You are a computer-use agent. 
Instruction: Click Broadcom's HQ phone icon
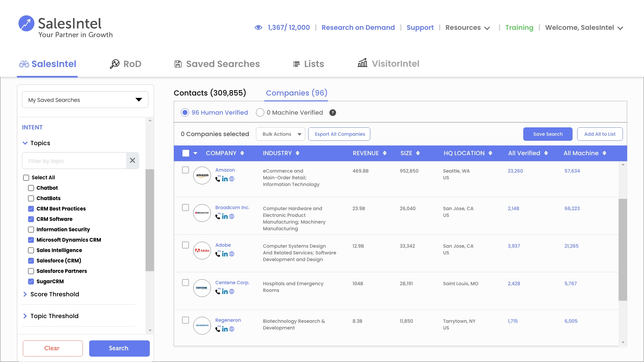218,216
